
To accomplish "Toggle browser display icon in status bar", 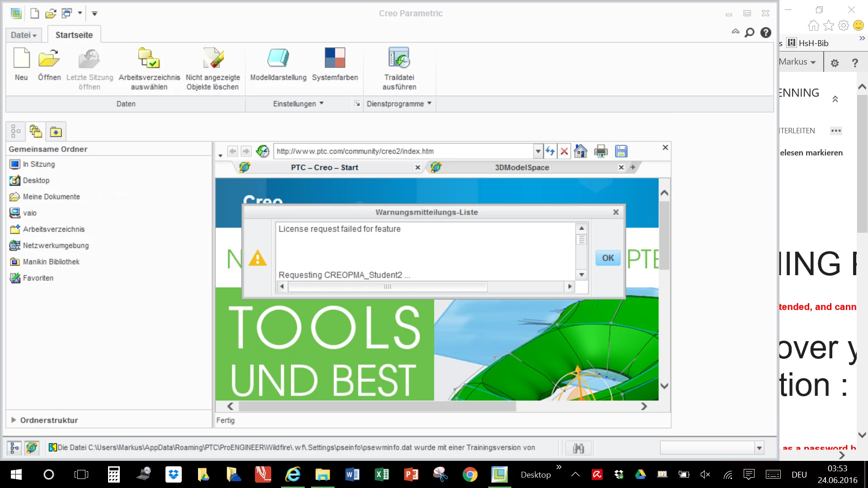I will [32, 448].
